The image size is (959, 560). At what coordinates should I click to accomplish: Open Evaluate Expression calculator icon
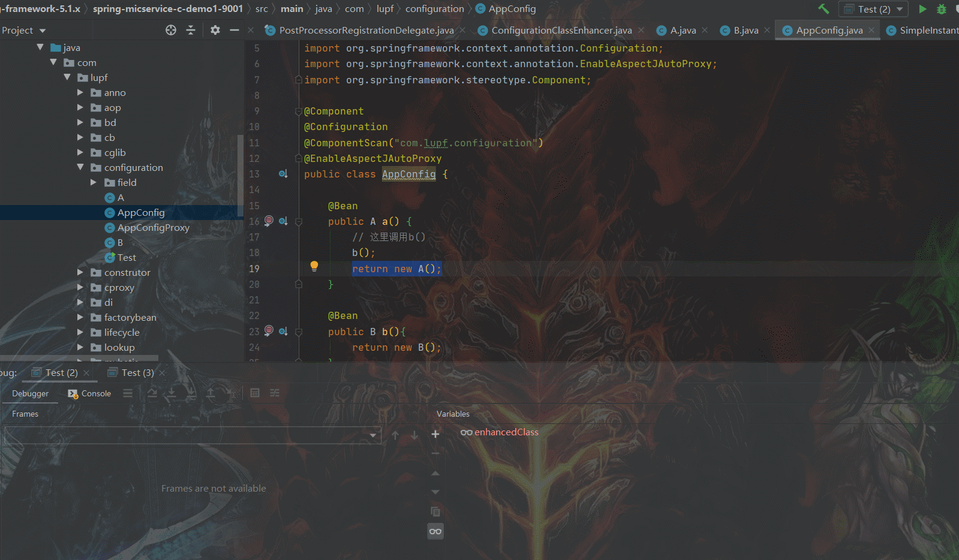tap(255, 393)
